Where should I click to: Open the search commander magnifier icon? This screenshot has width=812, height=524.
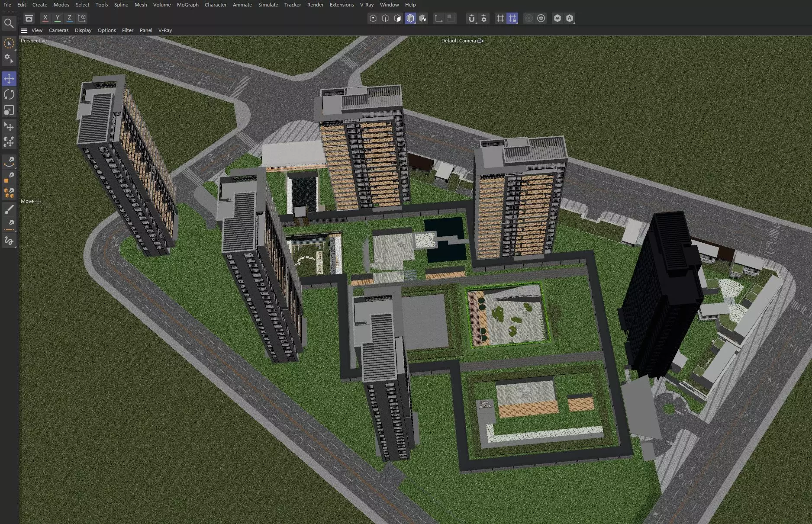pyautogui.click(x=9, y=23)
